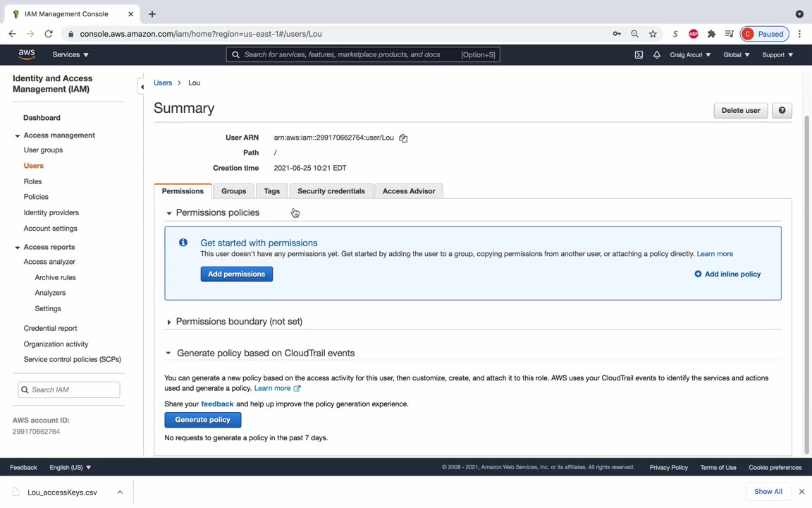Close the downloads bar

click(x=801, y=491)
